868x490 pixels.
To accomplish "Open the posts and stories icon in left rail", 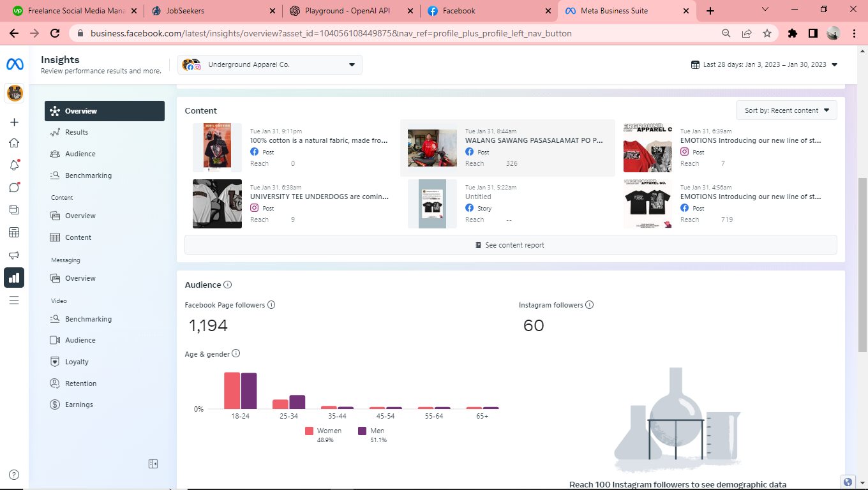I will click(x=14, y=210).
